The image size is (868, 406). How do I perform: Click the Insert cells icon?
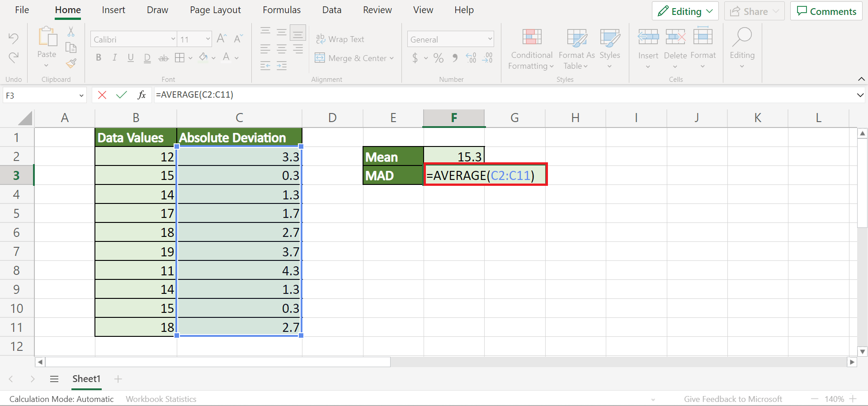(648, 37)
